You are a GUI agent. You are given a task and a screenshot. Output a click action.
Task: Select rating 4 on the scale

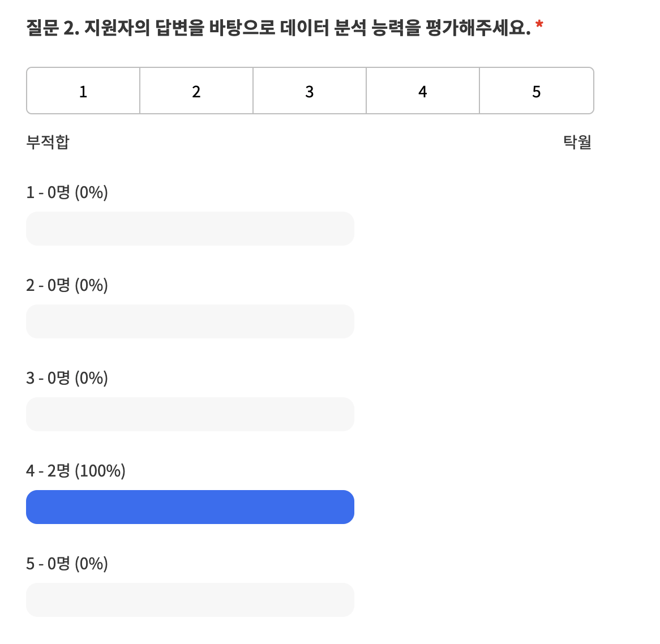point(423,91)
